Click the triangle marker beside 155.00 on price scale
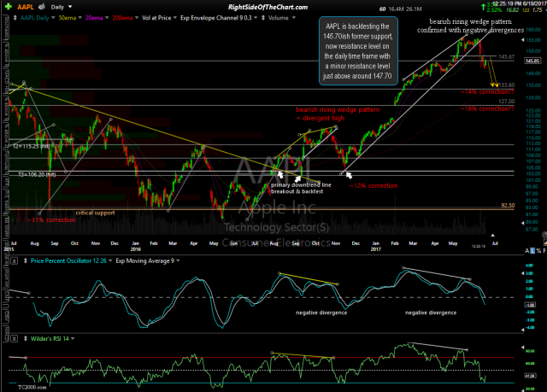547x392 pixels. point(522,40)
